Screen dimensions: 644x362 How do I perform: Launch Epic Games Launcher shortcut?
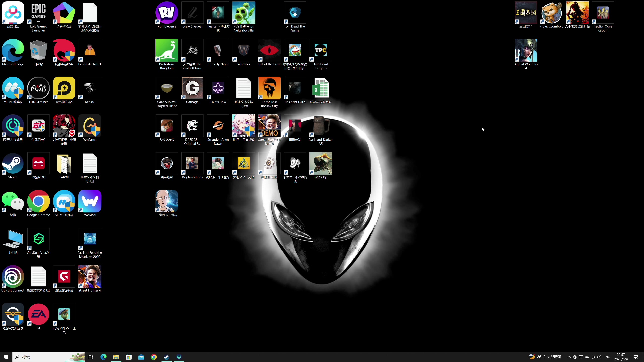pyautogui.click(x=38, y=17)
